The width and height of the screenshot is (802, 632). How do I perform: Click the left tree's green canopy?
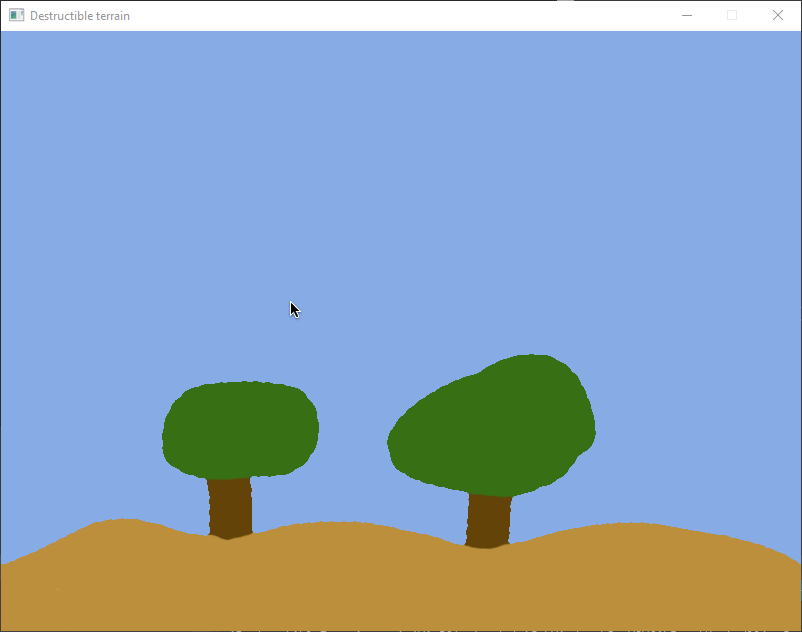240,430
